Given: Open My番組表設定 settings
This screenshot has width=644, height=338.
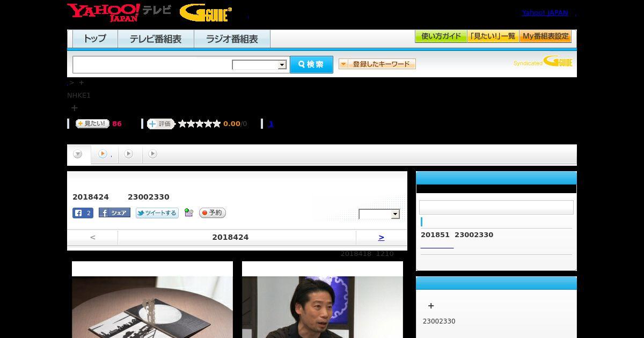Looking at the screenshot, I should coord(545,36).
